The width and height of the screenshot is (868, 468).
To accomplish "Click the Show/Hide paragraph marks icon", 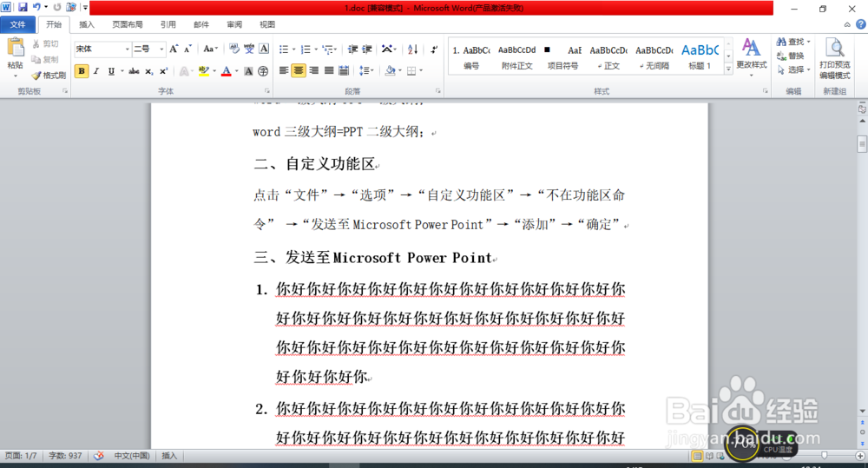I will coord(435,49).
